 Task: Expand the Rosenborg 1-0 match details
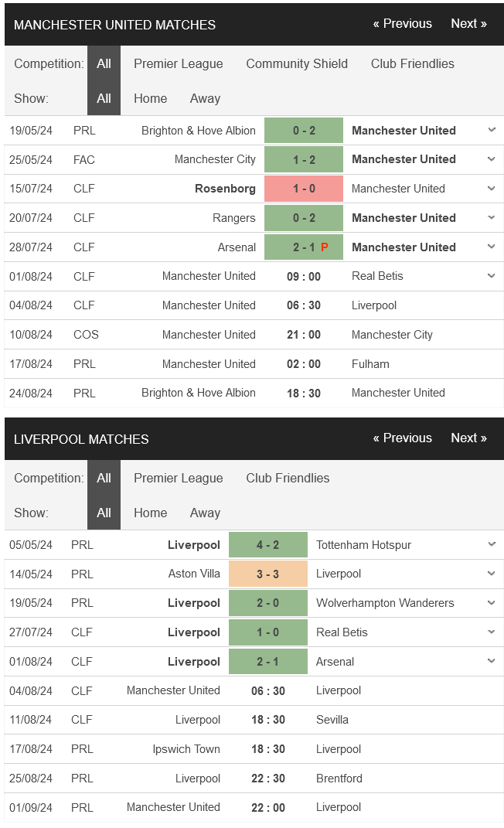pyautogui.click(x=492, y=189)
